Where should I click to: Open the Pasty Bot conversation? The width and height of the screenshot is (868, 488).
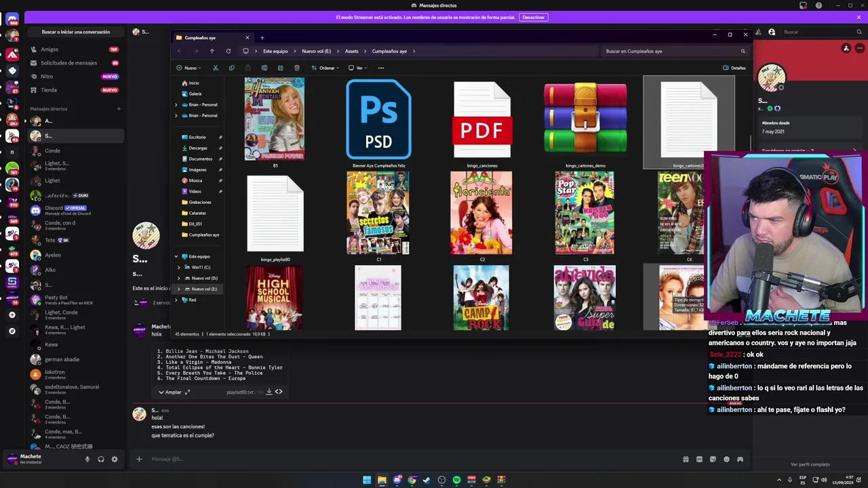[75, 300]
